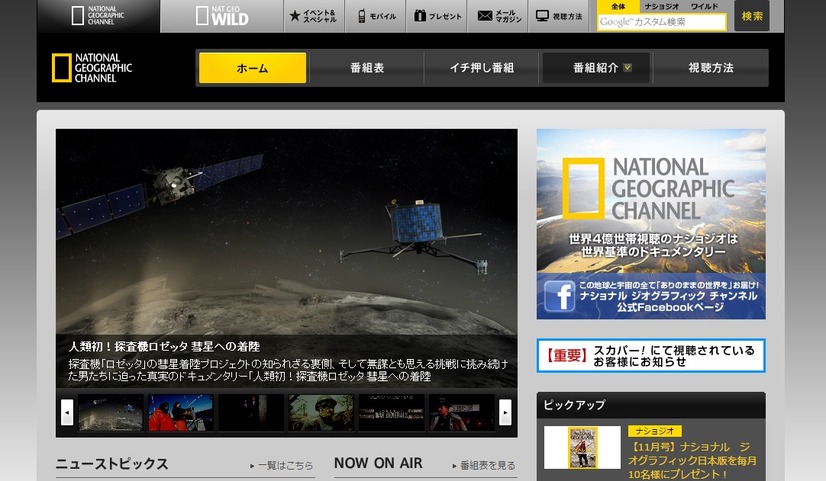826x481 pixels.
Task: Focus the Google custom search field
Action: pos(662,22)
